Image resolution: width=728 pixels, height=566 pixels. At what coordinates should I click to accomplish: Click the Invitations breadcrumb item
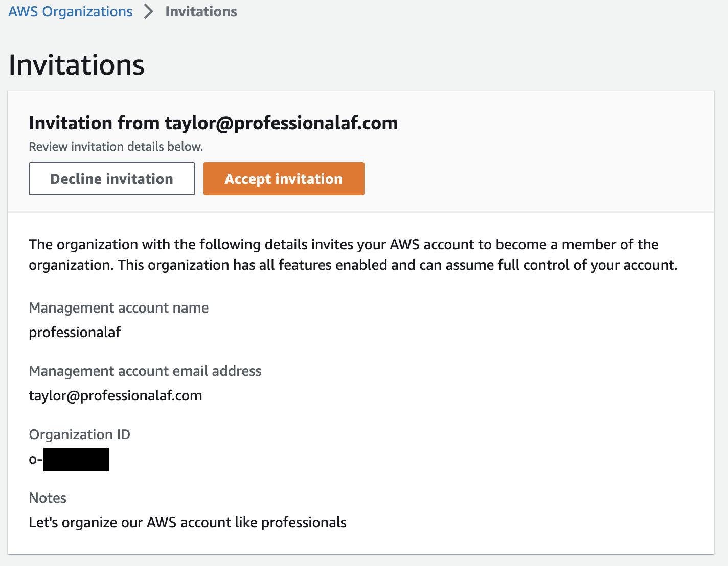point(201,12)
